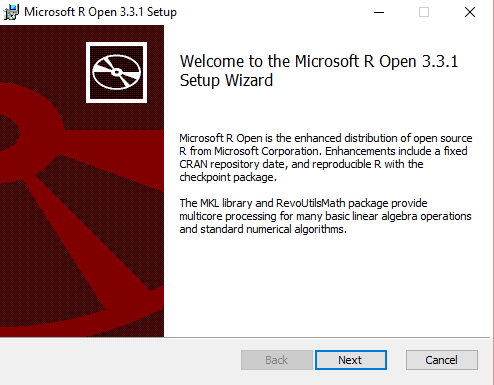Cancel the Microsoft R Open installation

[442, 360]
